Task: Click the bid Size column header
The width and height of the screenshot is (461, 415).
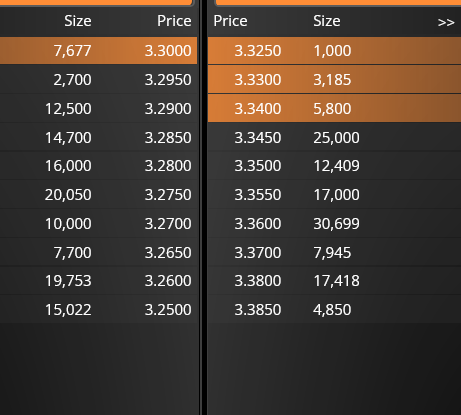Action: tap(78, 21)
